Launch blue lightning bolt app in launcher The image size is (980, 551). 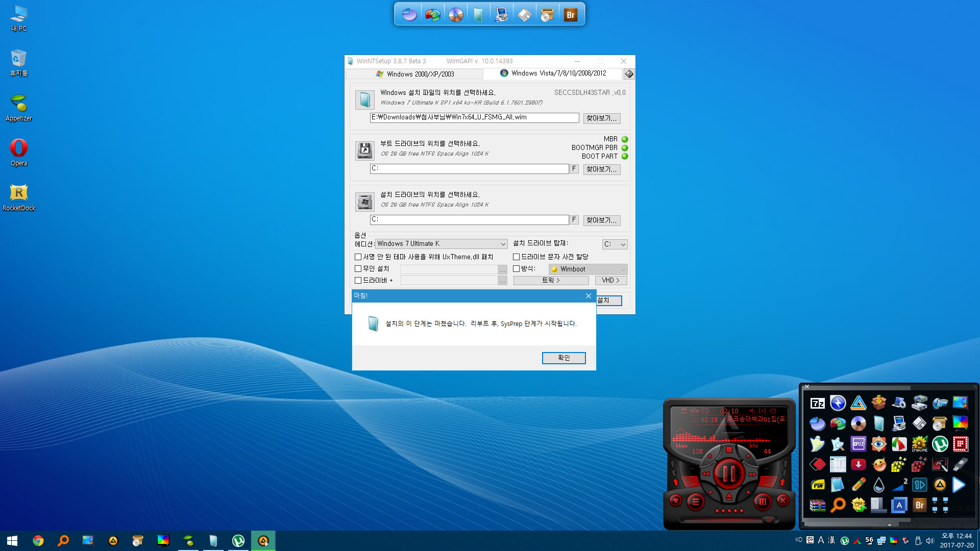pos(838,403)
